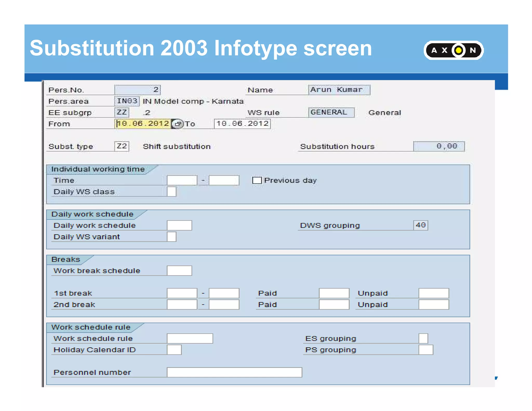
Task: Click the Name field Arun Kumar
Action: 339,90
